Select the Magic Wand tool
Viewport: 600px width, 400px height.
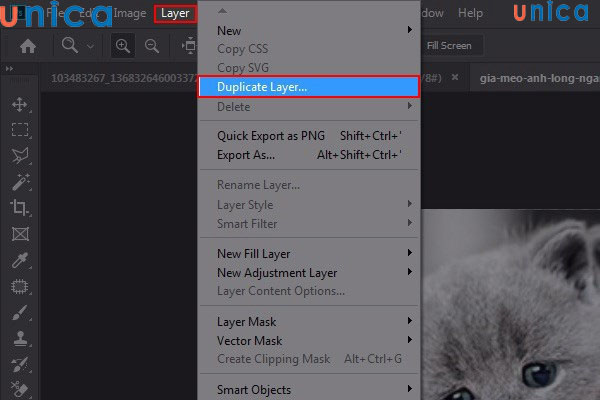20,182
